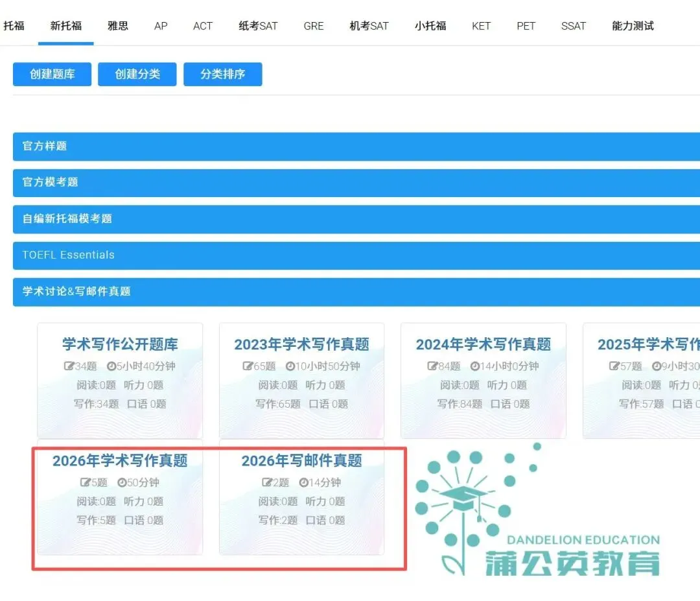Open the GRE tab
This screenshot has height=601, width=700.
[313, 25]
